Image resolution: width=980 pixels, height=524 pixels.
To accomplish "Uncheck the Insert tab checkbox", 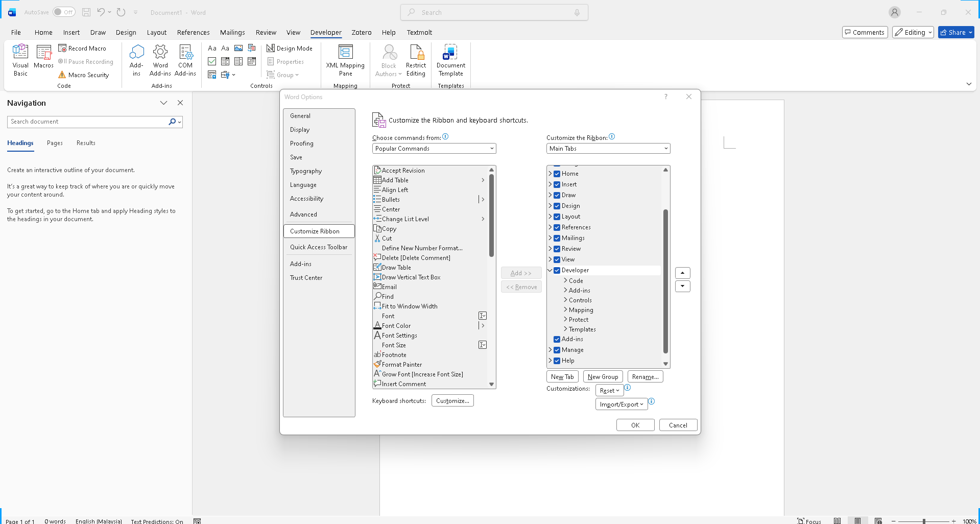I will coord(557,184).
